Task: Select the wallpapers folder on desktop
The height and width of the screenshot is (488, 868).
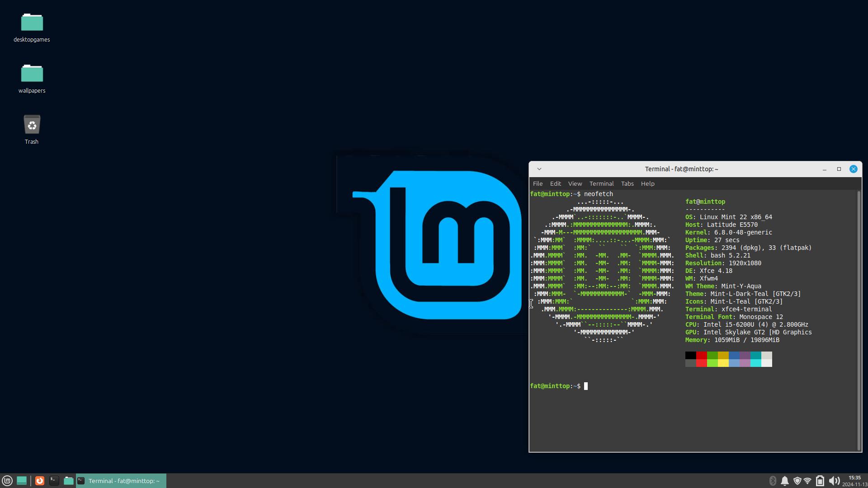Action: point(32,79)
